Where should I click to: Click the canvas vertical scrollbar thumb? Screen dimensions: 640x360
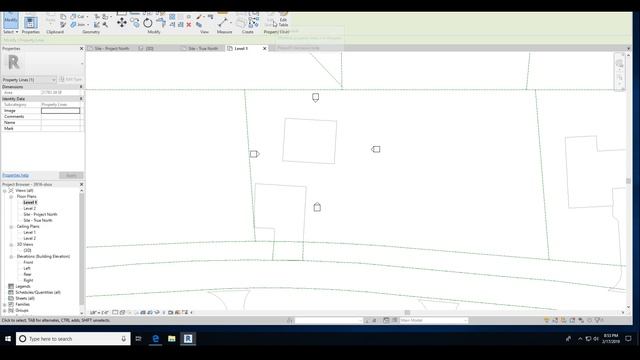tap(628, 181)
